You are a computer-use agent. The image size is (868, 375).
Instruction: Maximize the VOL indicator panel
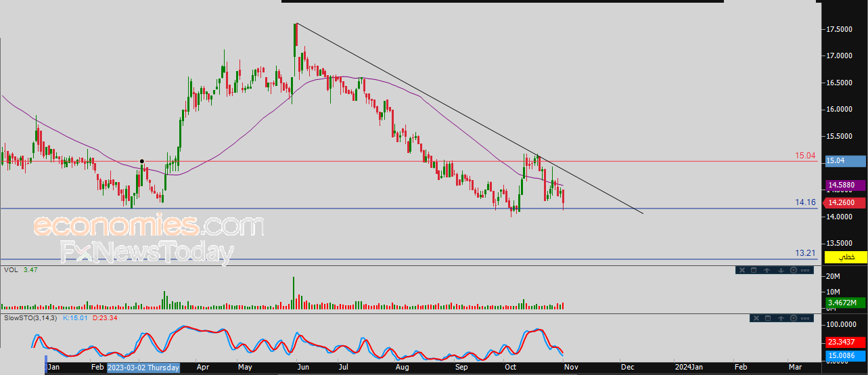(x=754, y=270)
